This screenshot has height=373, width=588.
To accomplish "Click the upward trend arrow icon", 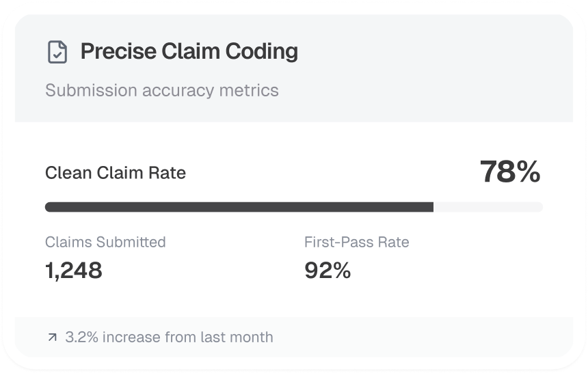I will point(53,337).
